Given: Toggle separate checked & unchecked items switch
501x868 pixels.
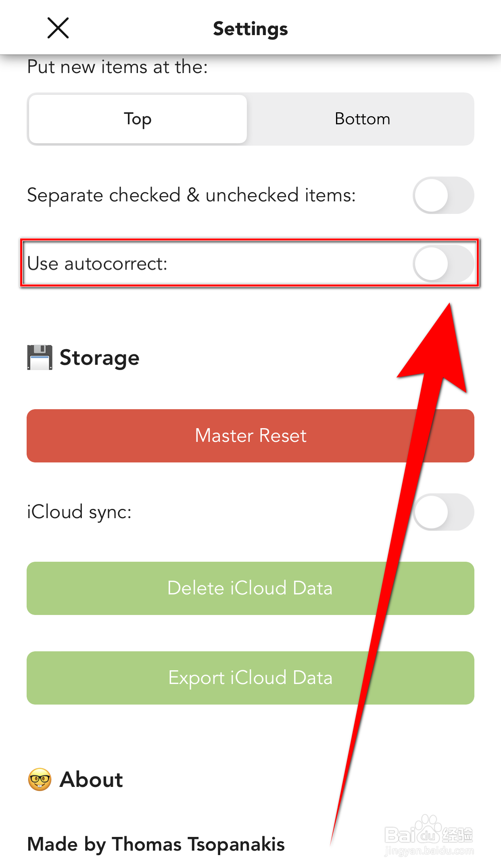Looking at the screenshot, I should (x=443, y=195).
